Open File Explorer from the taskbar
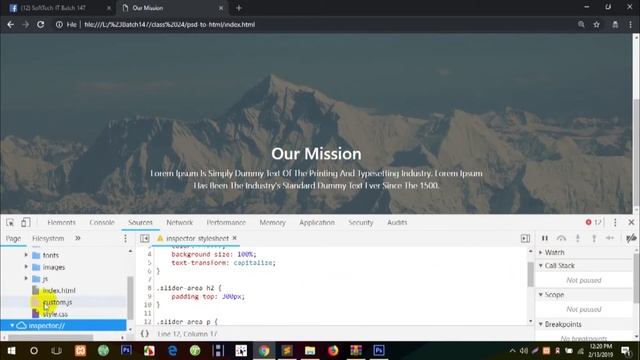The height and width of the screenshot is (360, 640). pos(310,351)
